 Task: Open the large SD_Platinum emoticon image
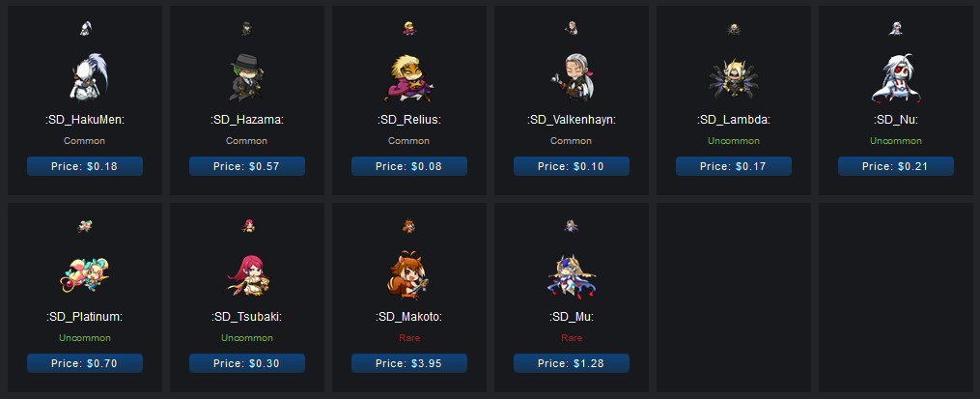pyautogui.click(x=85, y=275)
